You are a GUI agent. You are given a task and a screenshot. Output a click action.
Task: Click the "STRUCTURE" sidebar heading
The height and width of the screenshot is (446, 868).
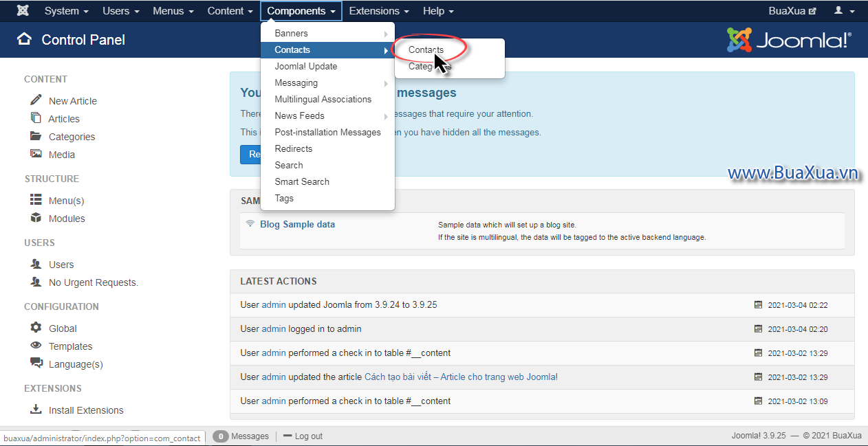[x=52, y=179]
